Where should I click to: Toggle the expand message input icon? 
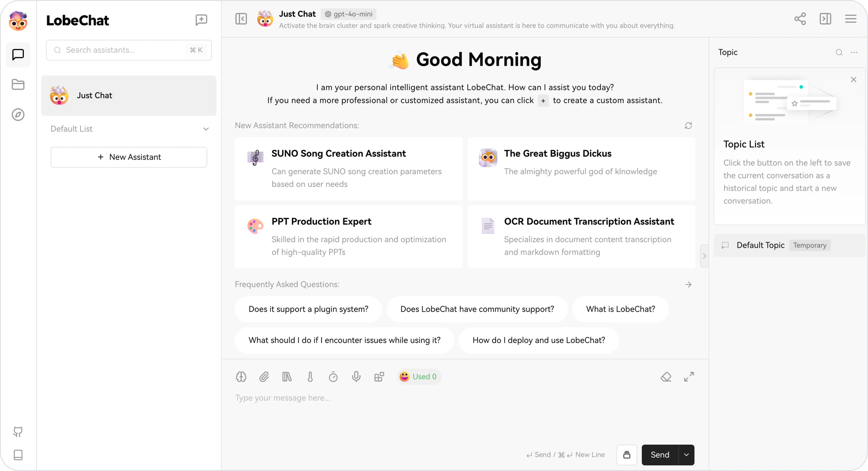(x=689, y=377)
